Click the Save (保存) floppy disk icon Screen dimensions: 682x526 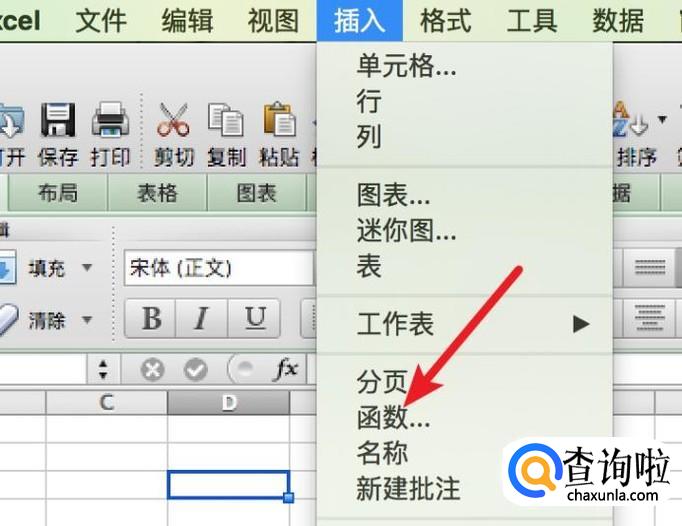(58, 120)
